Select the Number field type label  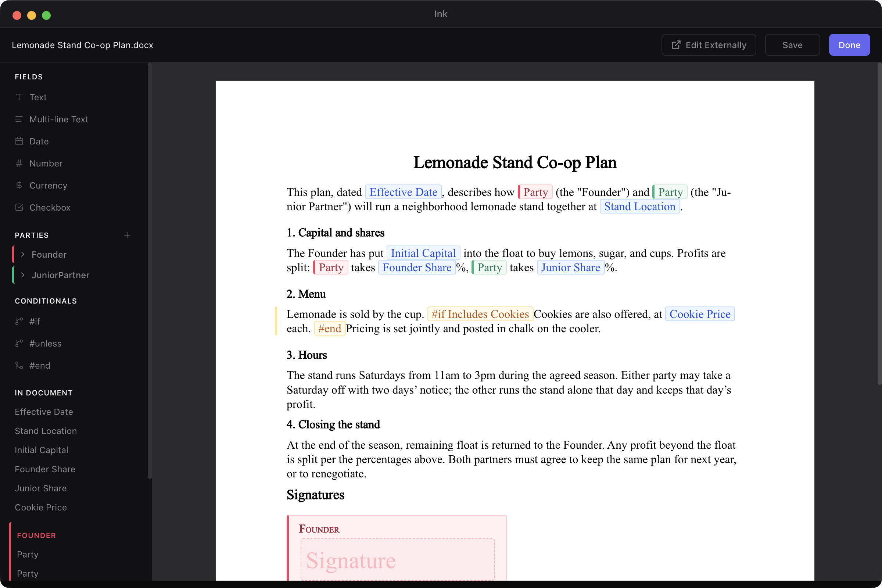tap(46, 164)
